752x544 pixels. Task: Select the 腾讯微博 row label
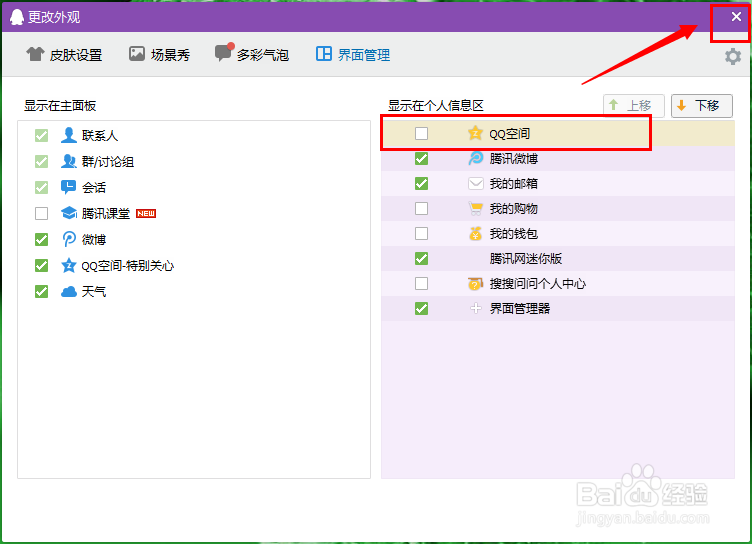(514, 158)
